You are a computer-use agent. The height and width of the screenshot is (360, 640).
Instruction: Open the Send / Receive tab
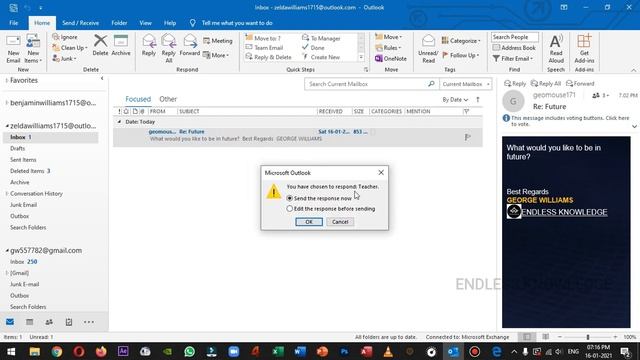point(80,23)
